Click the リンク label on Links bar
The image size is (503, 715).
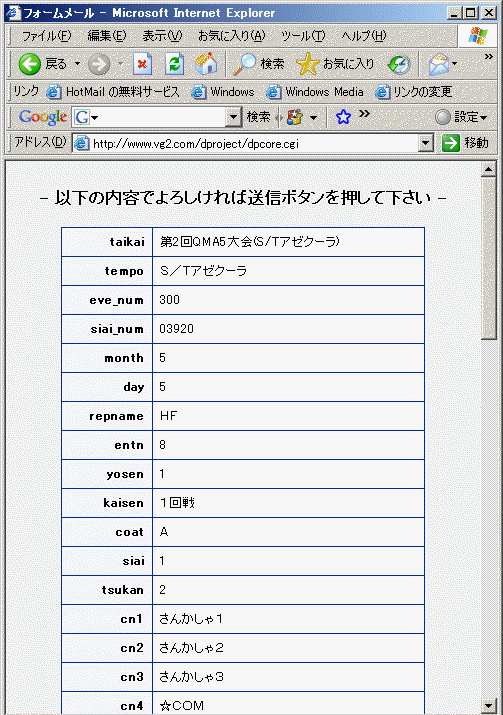26,91
